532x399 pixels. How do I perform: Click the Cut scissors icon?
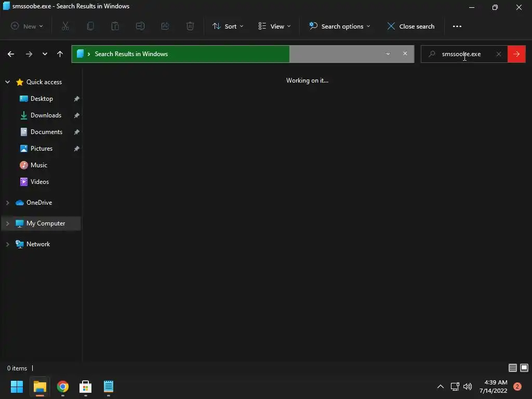(65, 26)
